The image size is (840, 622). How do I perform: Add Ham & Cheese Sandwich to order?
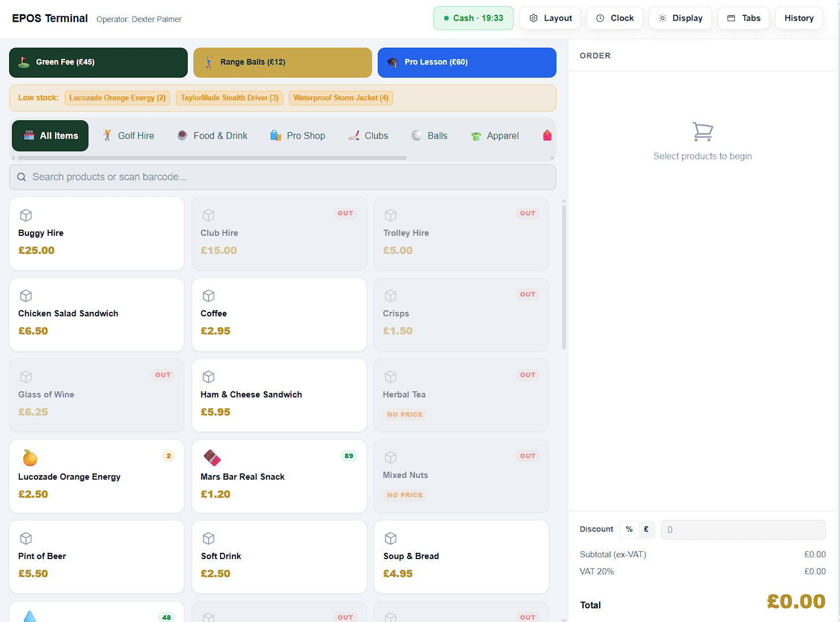click(279, 395)
